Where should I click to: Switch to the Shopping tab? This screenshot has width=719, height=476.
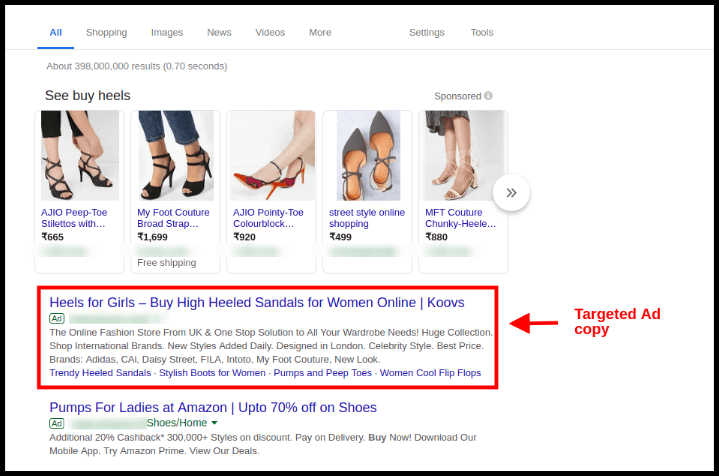tap(106, 33)
